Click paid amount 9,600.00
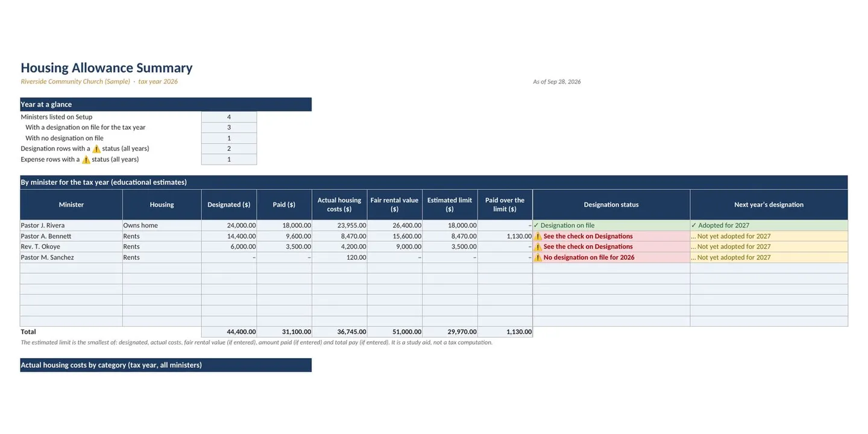 click(285, 236)
